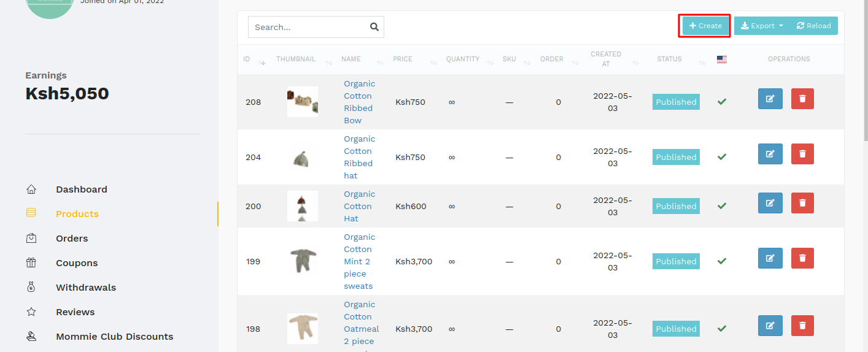
Task: Click thumbnail of product 208
Action: [x=303, y=102]
